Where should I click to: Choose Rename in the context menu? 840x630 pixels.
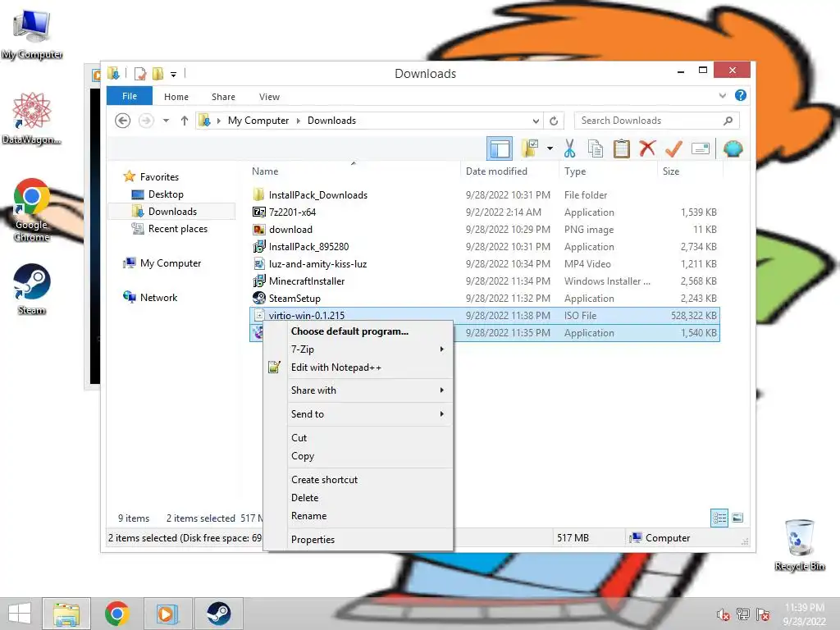(358, 516)
